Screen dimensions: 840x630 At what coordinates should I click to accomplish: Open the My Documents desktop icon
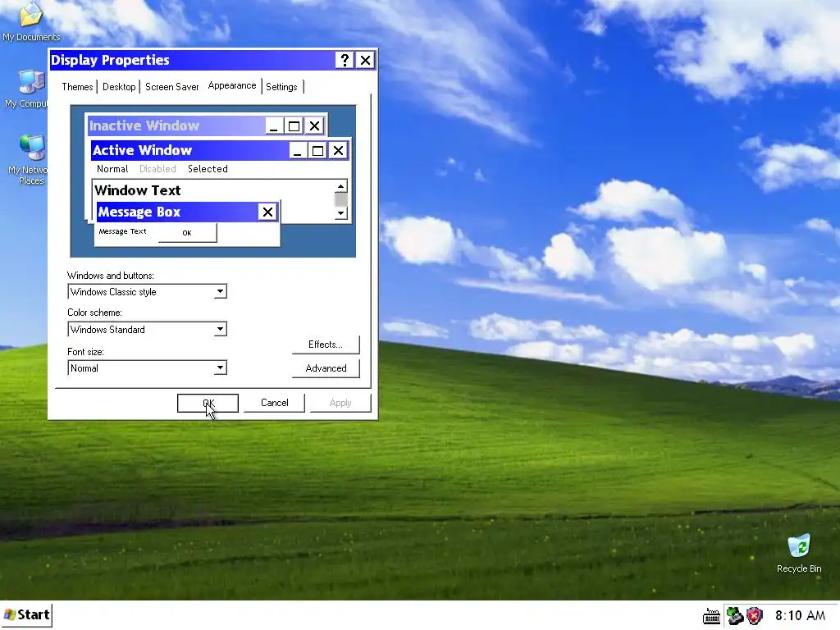[30, 21]
